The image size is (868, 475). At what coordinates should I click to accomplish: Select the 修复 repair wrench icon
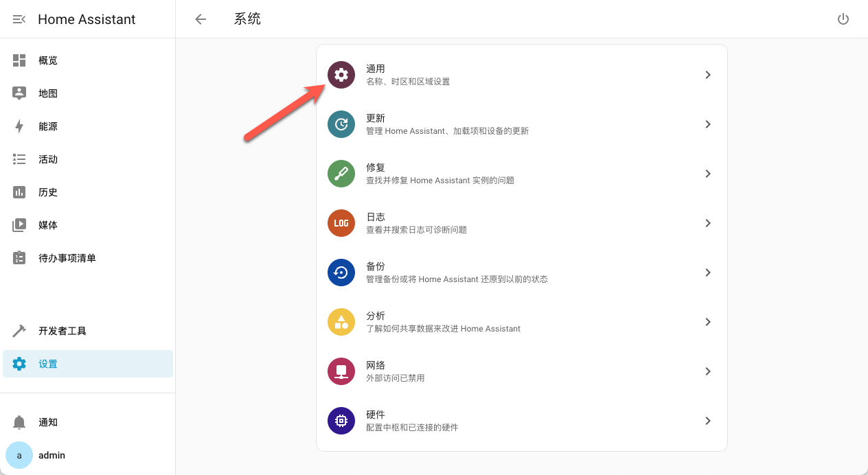click(x=341, y=174)
